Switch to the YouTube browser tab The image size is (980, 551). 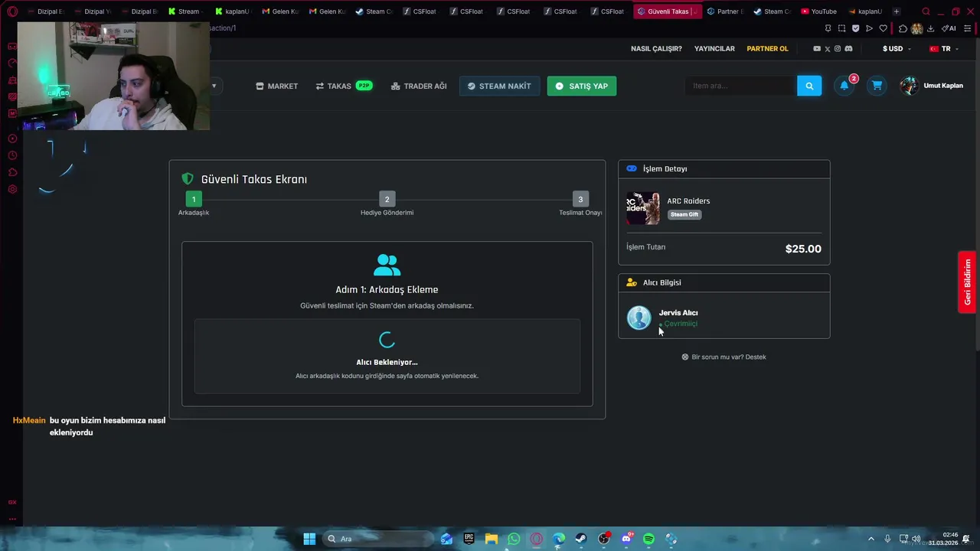[819, 11]
